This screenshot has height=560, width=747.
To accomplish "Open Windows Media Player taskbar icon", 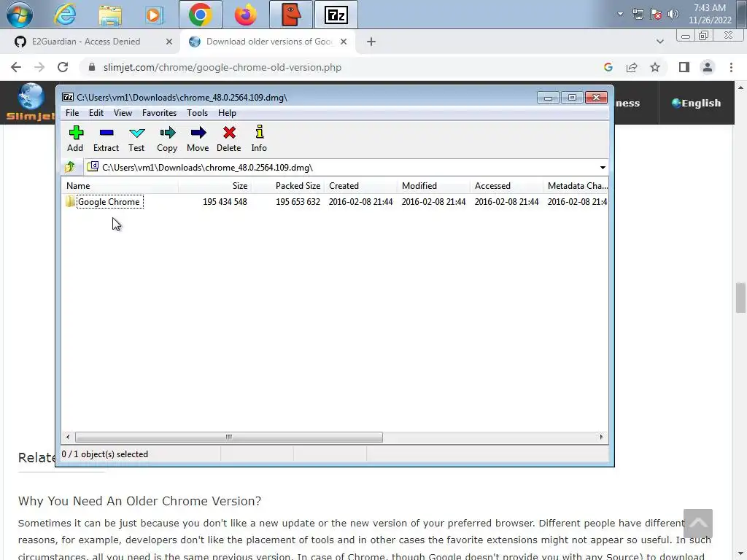I will tap(154, 15).
